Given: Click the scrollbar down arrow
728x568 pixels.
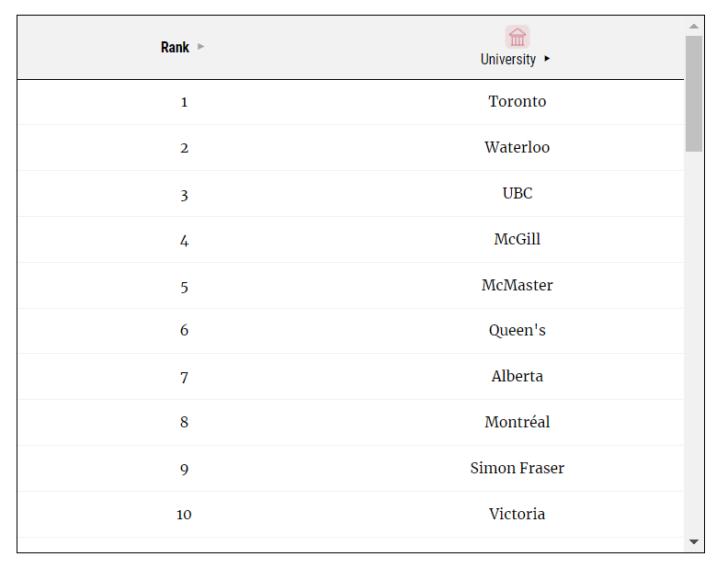Looking at the screenshot, I should (x=694, y=541).
